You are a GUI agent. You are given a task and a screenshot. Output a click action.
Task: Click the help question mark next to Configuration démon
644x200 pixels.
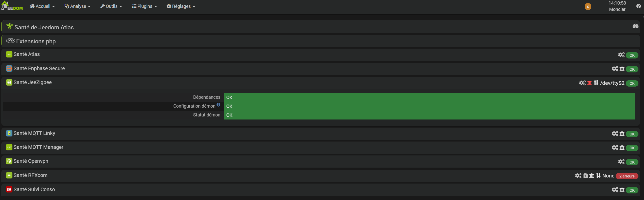tap(218, 105)
